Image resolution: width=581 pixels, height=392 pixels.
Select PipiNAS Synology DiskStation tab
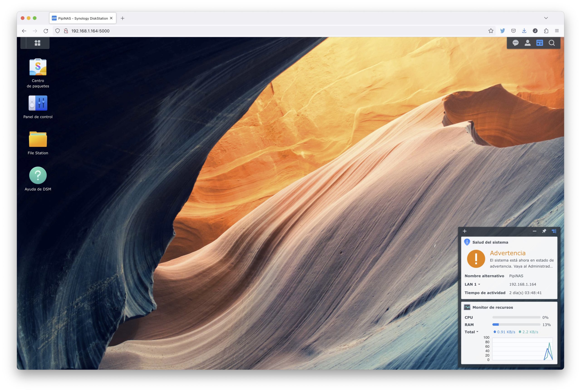pos(82,18)
